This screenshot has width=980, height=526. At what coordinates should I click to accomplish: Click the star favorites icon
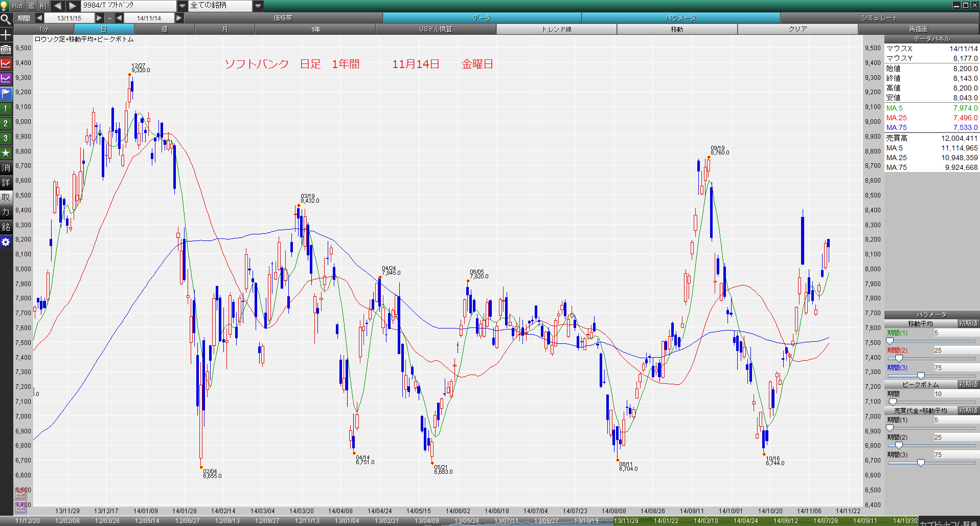(6, 153)
